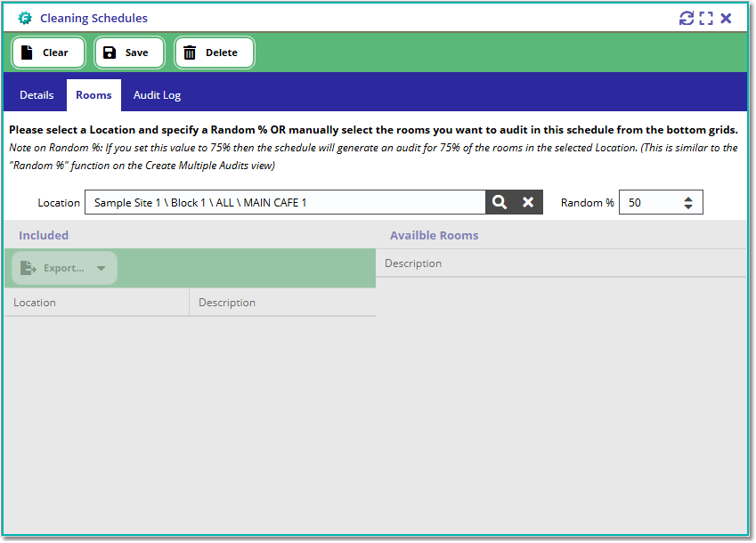This screenshot has width=756, height=543.
Task: Sort Included grid by Description column
Action: [282, 303]
